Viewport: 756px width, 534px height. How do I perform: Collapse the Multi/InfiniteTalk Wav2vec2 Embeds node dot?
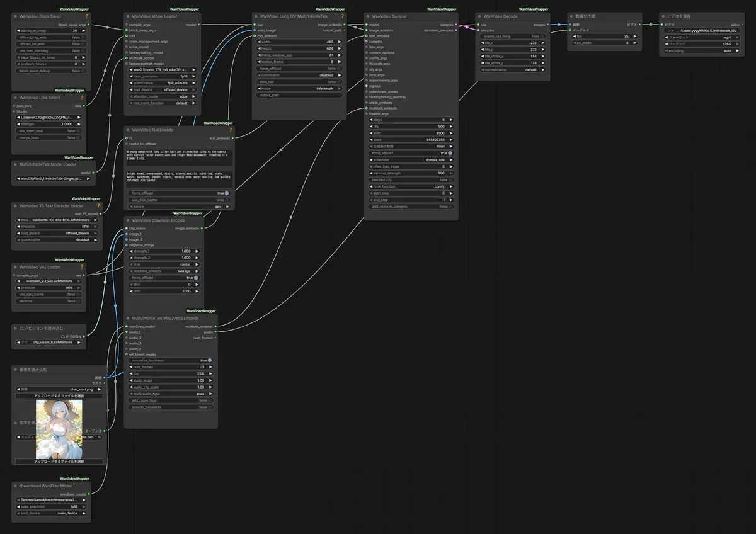(x=128, y=318)
